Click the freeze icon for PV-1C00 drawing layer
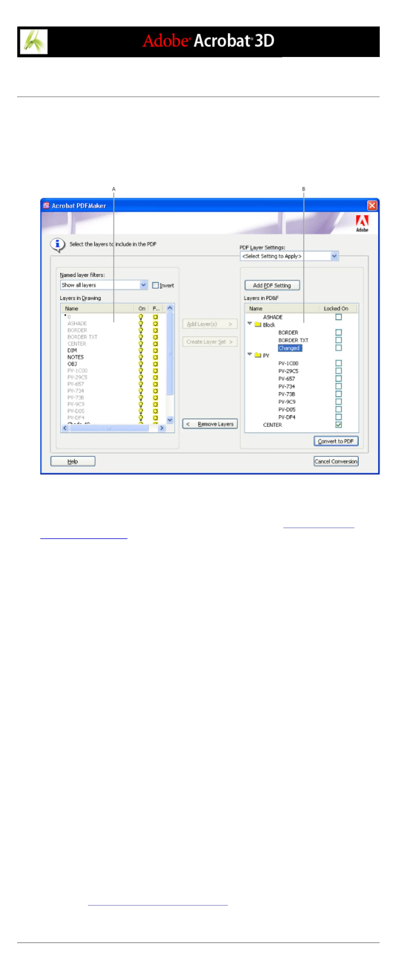This screenshot has height=980, width=397. 155,371
